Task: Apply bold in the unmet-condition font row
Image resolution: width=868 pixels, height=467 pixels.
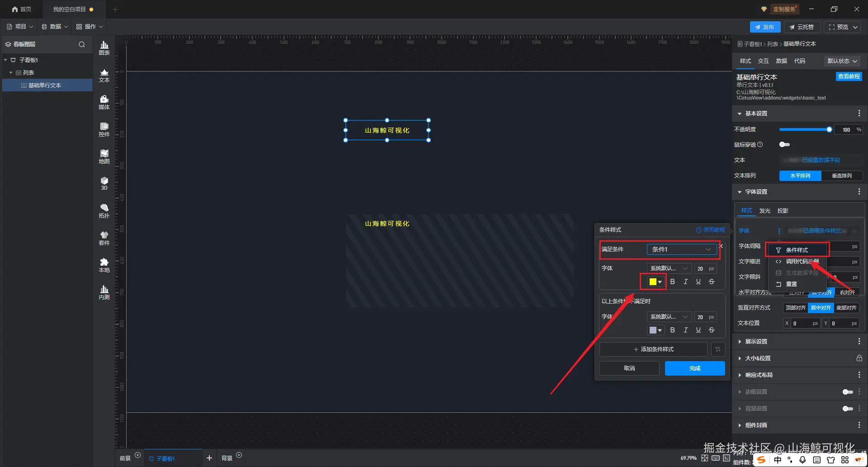Action: point(672,330)
